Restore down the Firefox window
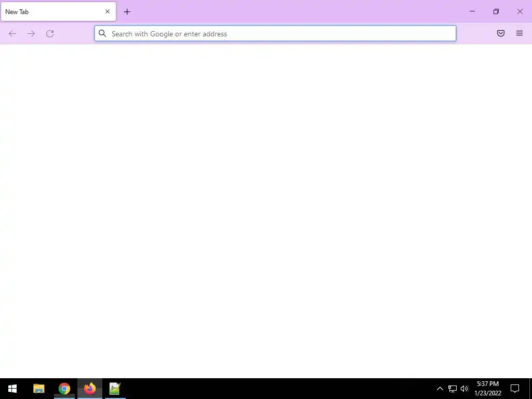 [x=496, y=11]
